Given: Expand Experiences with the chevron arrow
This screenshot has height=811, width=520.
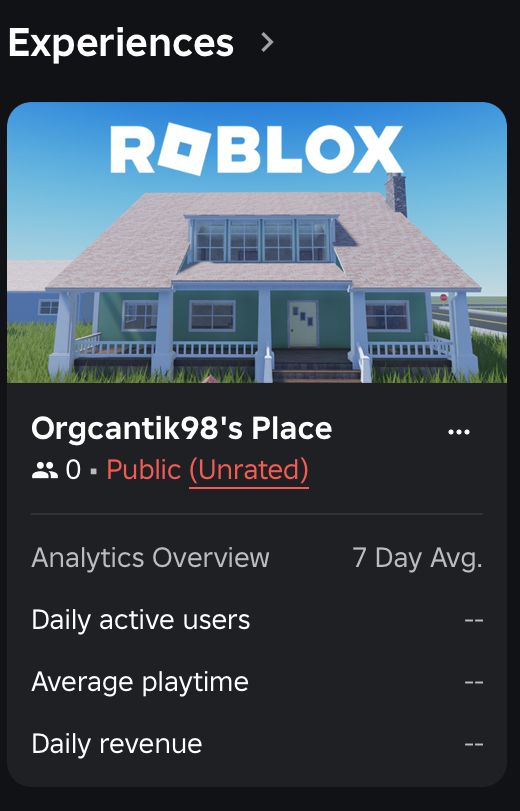Looking at the screenshot, I should click(267, 42).
